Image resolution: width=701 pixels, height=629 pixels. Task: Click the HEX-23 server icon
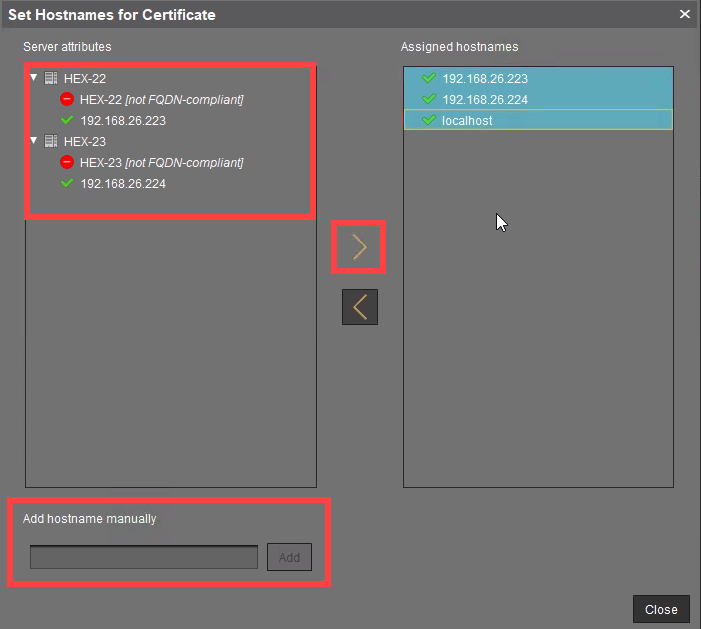pos(51,142)
